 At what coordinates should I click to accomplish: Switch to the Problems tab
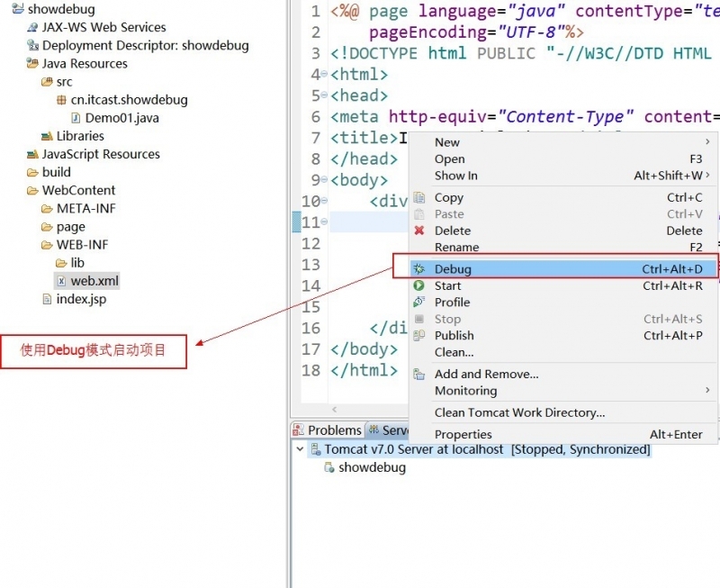(333, 430)
